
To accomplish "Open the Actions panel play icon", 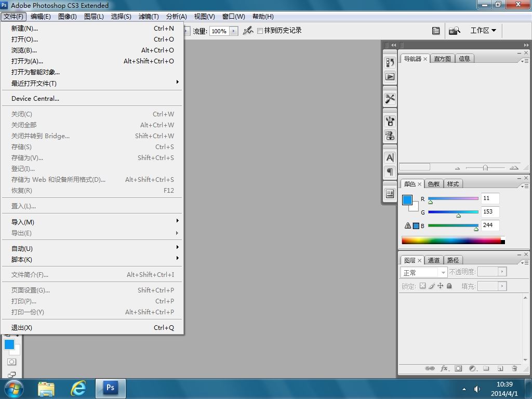I will (390, 77).
